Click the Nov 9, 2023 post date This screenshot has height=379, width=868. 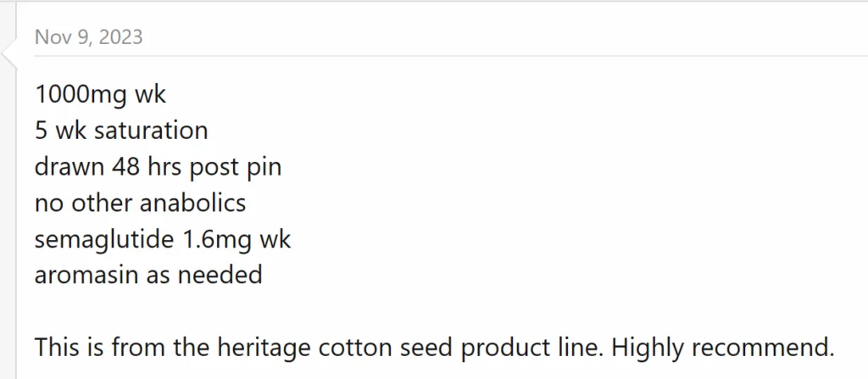[88, 36]
